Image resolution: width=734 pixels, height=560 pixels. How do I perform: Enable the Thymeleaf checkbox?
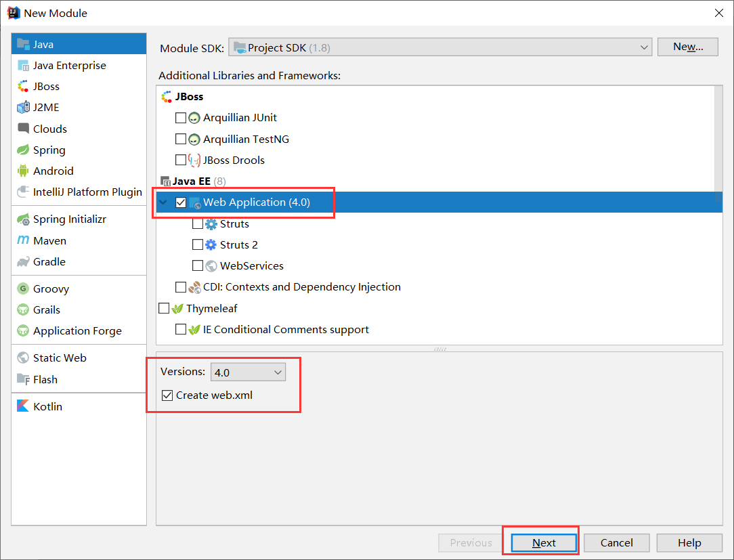(164, 308)
